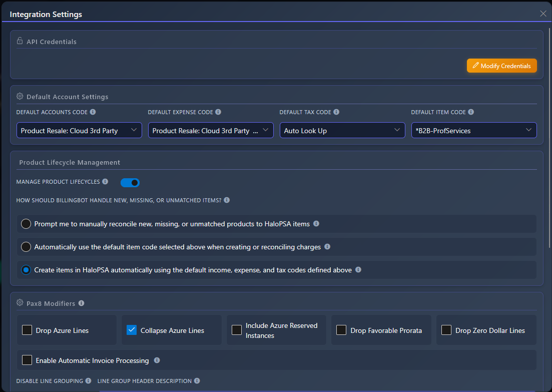
Task: Select create items in HaloPSA automatically option
Action: tap(26, 270)
